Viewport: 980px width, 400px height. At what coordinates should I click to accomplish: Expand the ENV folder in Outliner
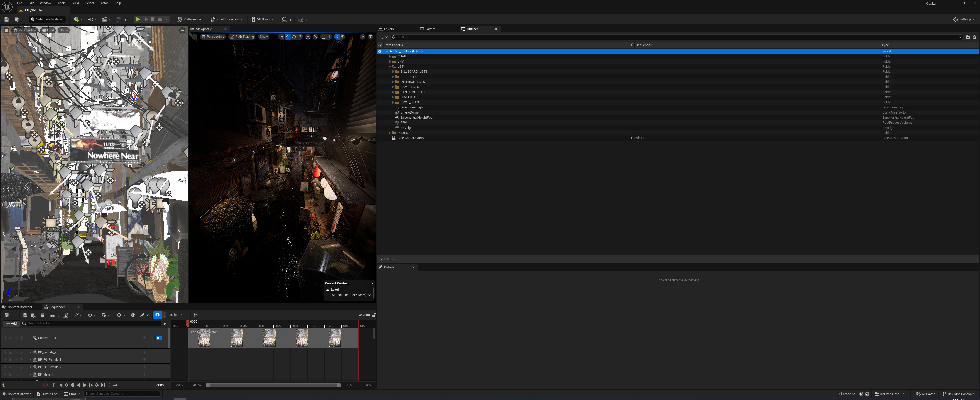point(390,61)
